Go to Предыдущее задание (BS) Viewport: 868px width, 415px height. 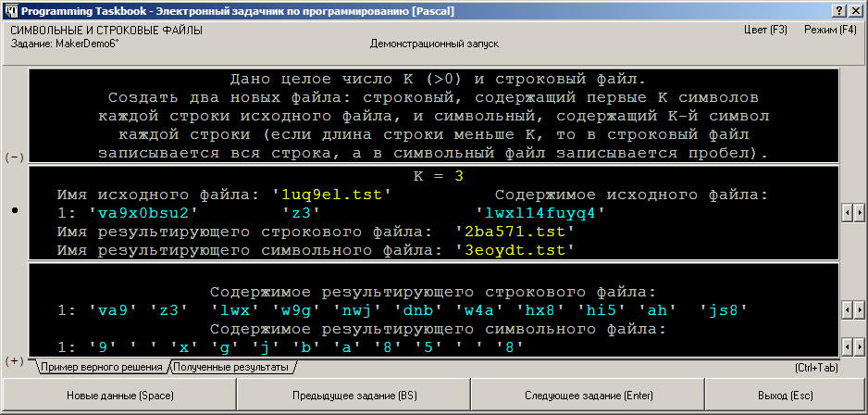click(x=353, y=396)
